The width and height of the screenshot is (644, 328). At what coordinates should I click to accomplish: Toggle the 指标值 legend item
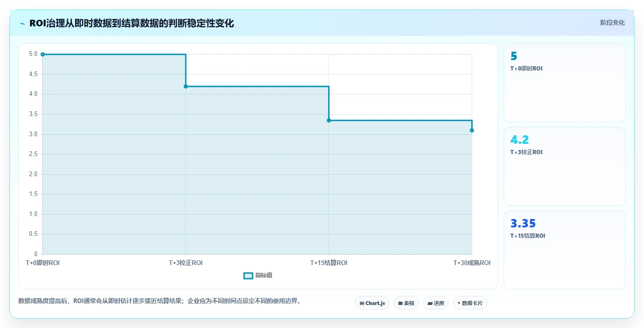click(x=258, y=275)
